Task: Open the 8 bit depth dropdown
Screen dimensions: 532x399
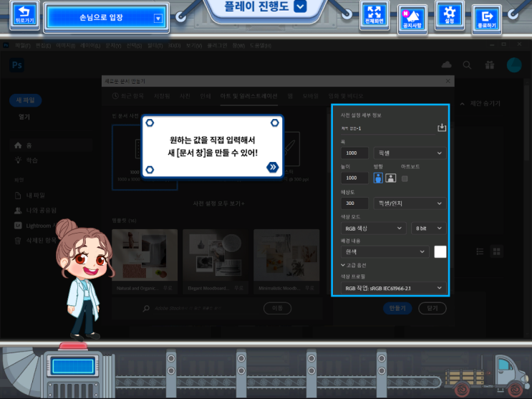Action: pyautogui.click(x=428, y=229)
